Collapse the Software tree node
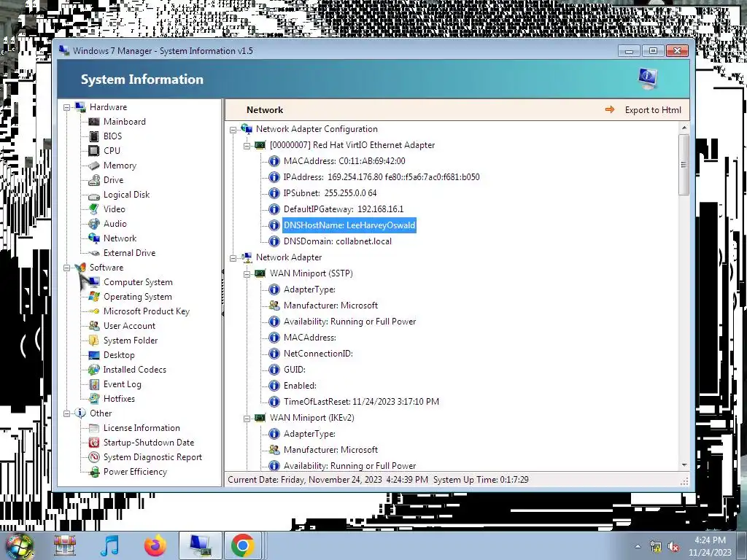 click(x=66, y=268)
